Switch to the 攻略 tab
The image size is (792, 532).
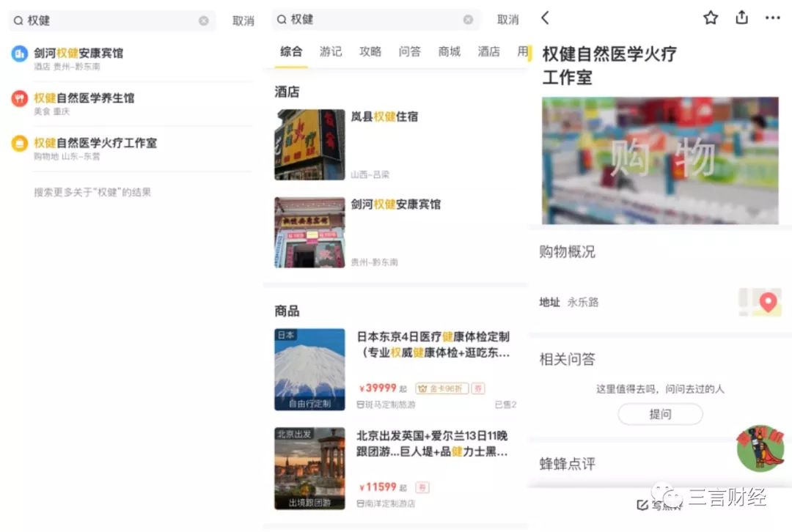pos(370,51)
